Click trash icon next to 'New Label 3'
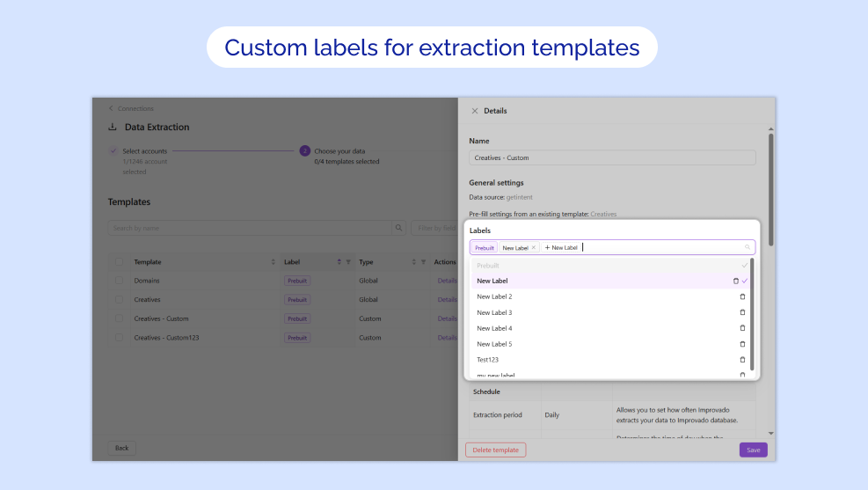The image size is (868, 490). 741,312
